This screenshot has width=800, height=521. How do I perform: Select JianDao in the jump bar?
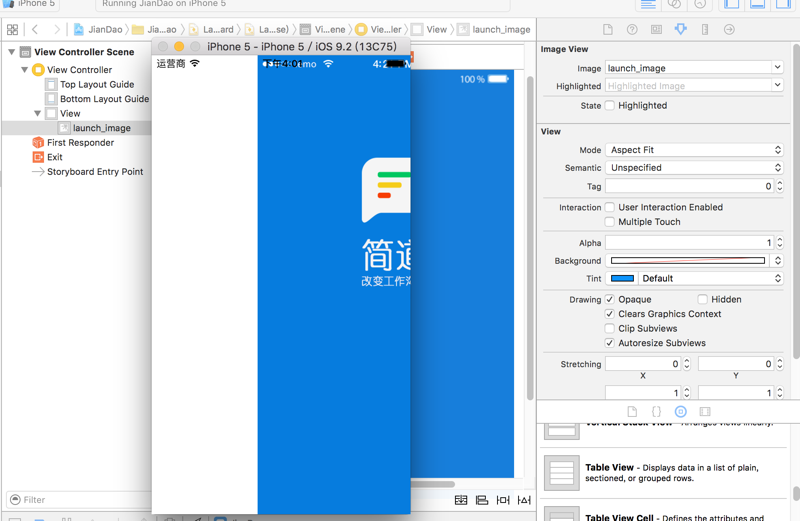[x=98, y=30]
